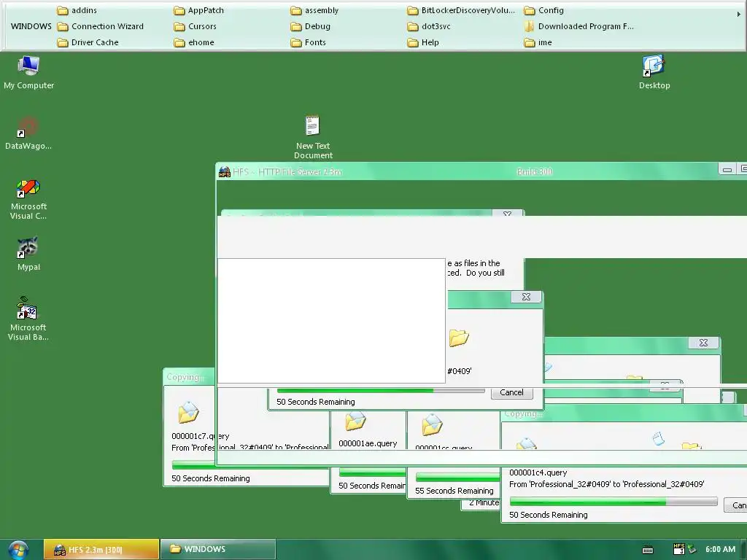Select the Mypal raccoon browser icon
This screenshot has height=560, width=747.
28,254
